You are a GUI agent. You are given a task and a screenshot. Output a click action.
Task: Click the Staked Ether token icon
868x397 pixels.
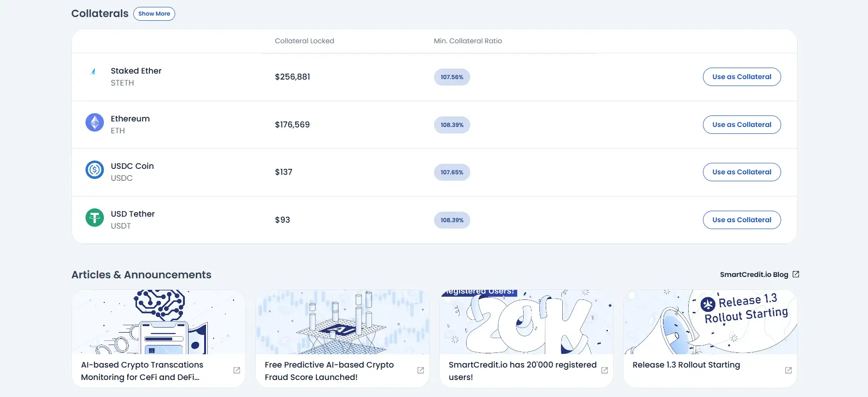point(94,72)
